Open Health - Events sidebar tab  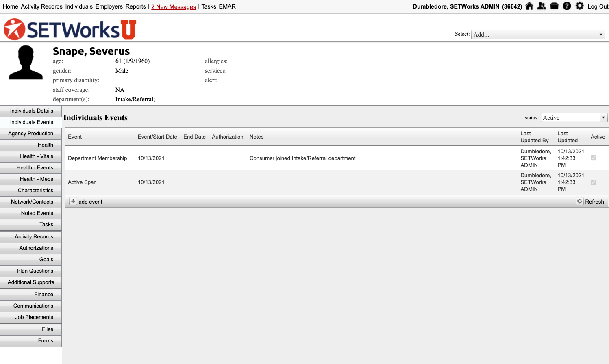pyautogui.click(x=31, y=167)
